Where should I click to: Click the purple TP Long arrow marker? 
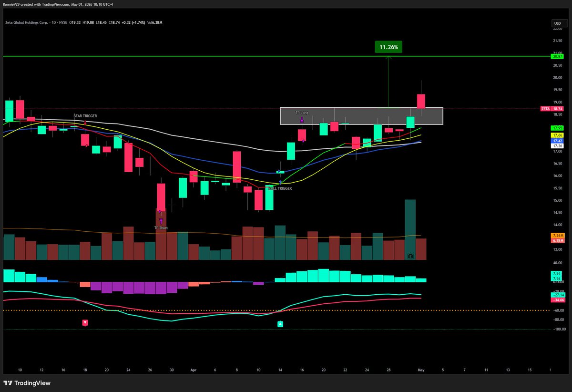click(x=302, y=120)
